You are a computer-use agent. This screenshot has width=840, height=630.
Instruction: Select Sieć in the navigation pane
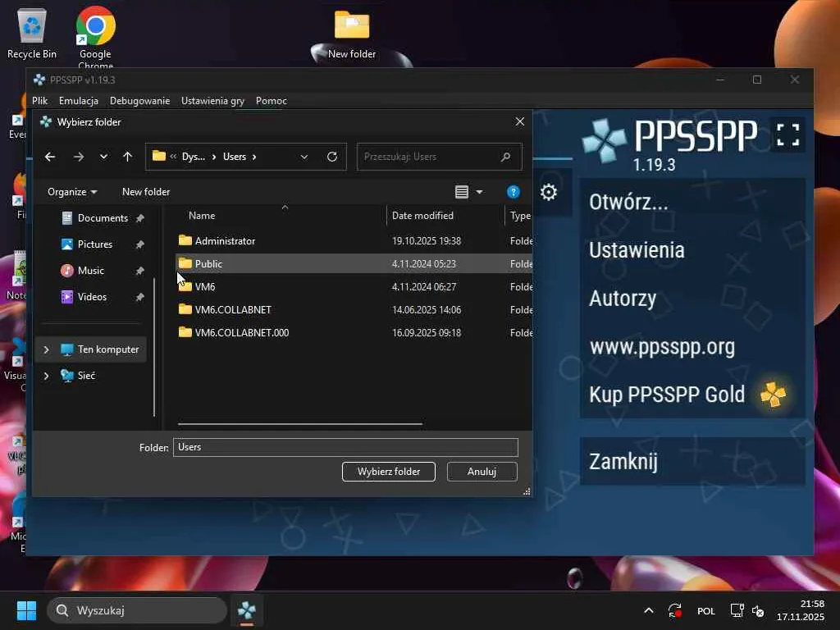[x=85, y=376]
